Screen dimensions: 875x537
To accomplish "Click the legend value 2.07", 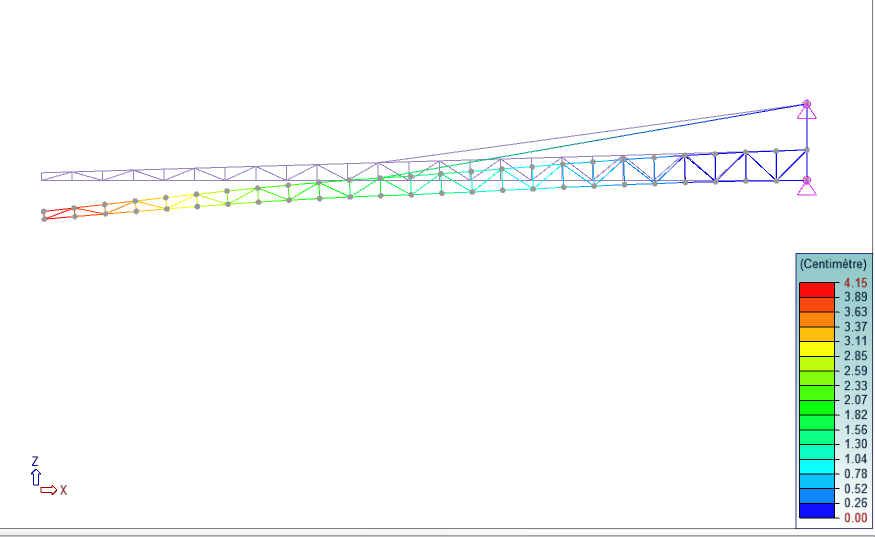I will [855, 400].
